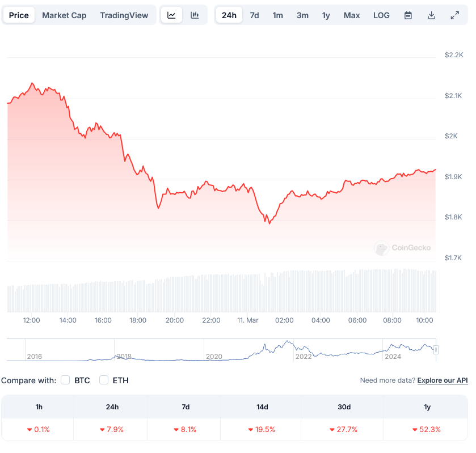Switch to line chart view
476x453 pixels.
171,15
